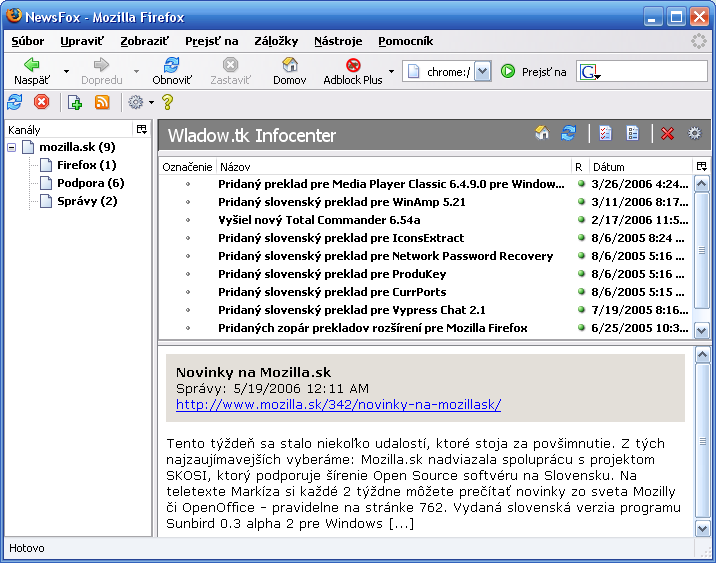The image size is (716, 563).
Task: Open the Pomocník menu
Action: tap(405, 41)
